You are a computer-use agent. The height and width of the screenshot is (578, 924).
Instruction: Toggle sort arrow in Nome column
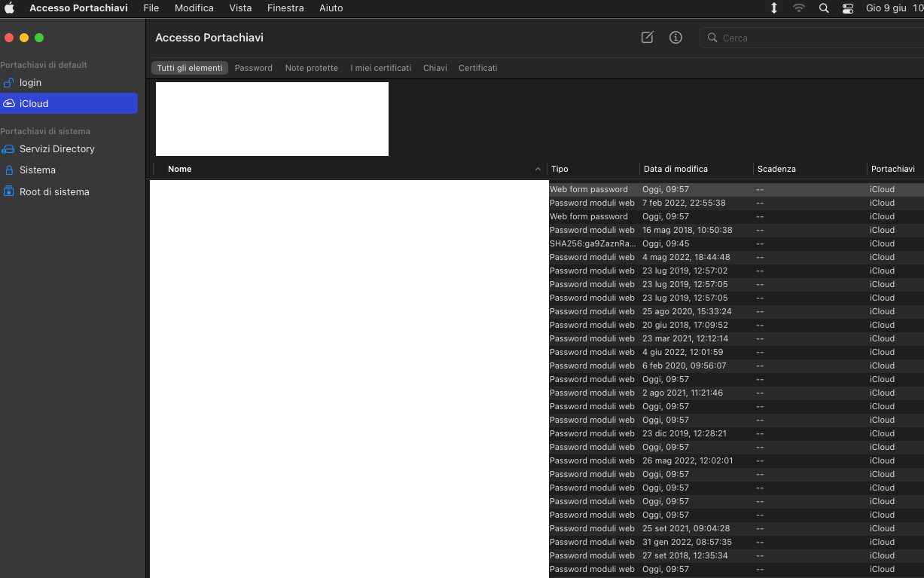tap(538, 170)
